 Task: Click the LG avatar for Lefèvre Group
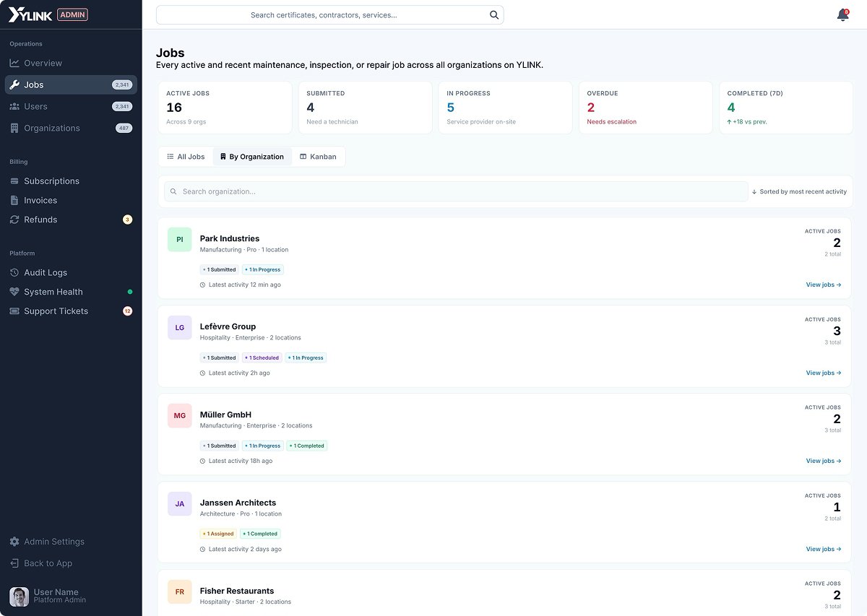click(x=180, y=327)
